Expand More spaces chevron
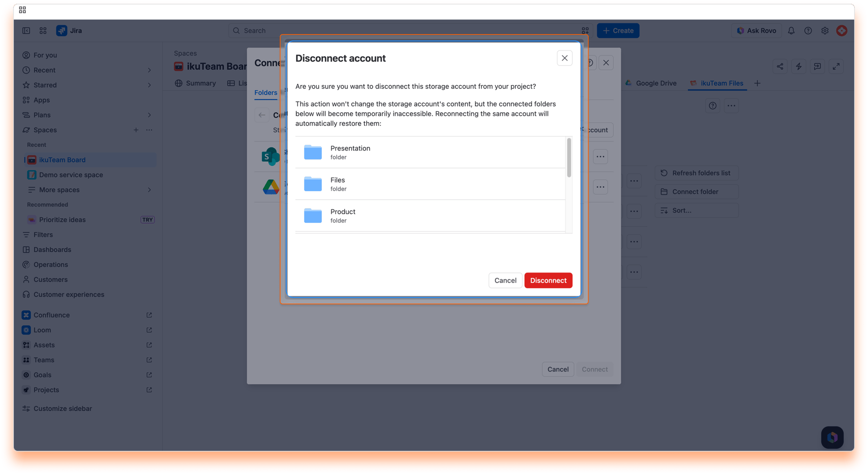868x474 pixels. click(x=149, y=190)
